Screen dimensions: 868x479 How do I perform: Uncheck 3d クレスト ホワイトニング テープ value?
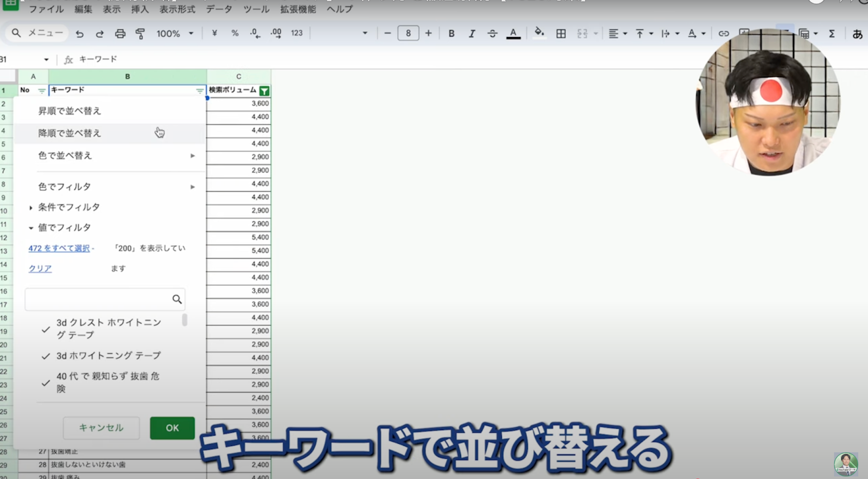(46, 329)
